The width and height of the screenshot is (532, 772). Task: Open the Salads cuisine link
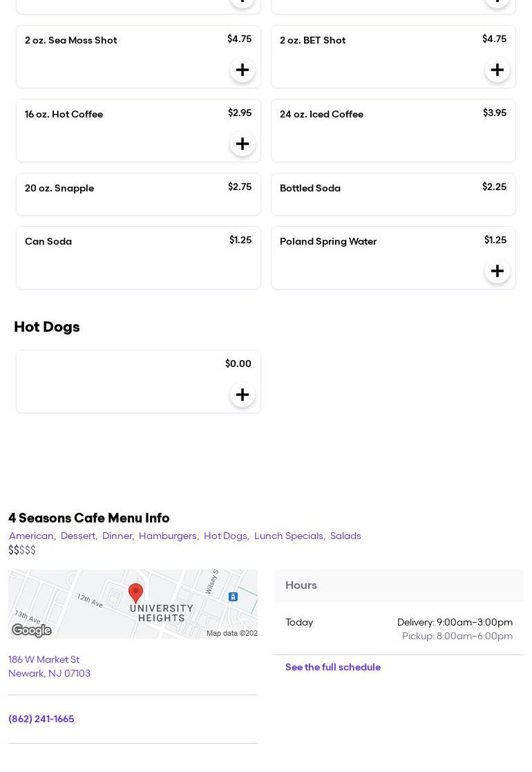tap(345, 536)
